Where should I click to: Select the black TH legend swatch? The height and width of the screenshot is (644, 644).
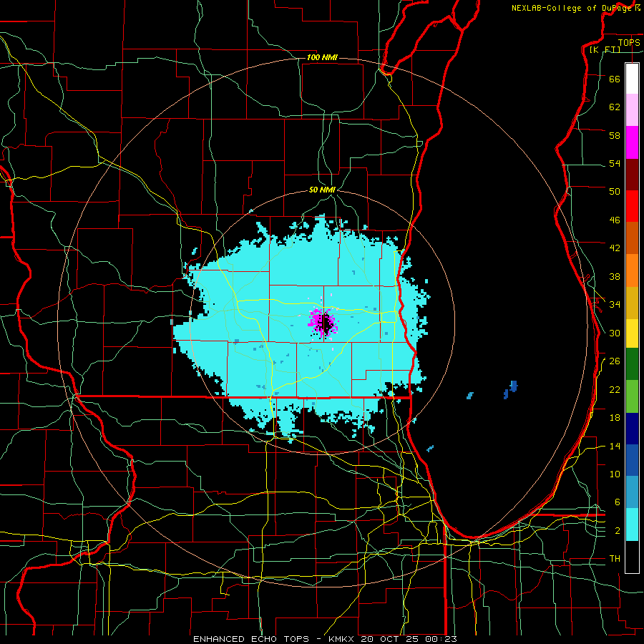(x=632, y=557)
